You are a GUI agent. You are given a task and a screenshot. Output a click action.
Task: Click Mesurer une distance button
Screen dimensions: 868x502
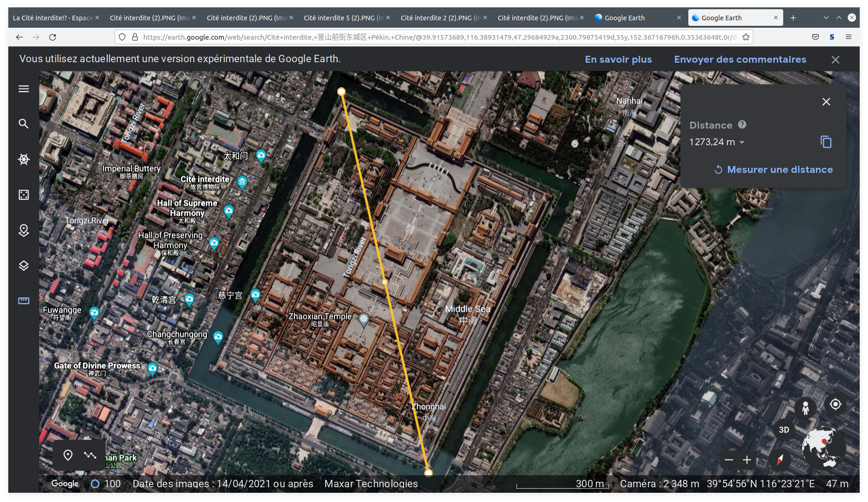click(774, 170)
